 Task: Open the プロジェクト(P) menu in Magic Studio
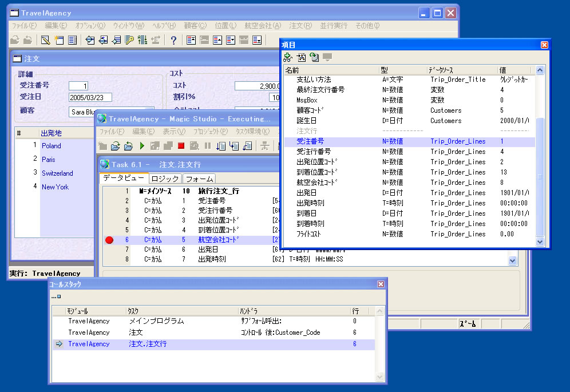coord(211,131)
